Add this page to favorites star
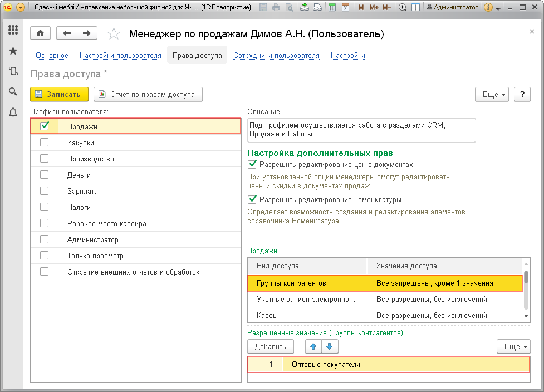544x392 pixels. click(x=114, y=34)
